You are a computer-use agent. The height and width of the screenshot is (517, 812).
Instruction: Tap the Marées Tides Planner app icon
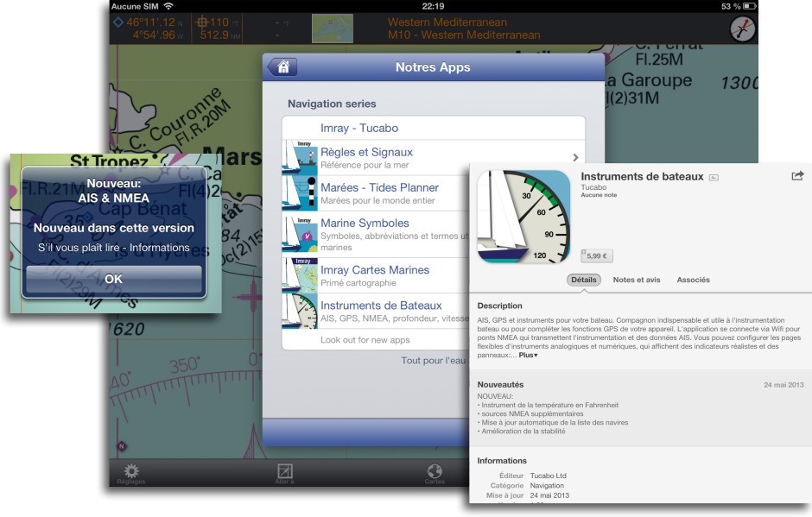[300, 193]
